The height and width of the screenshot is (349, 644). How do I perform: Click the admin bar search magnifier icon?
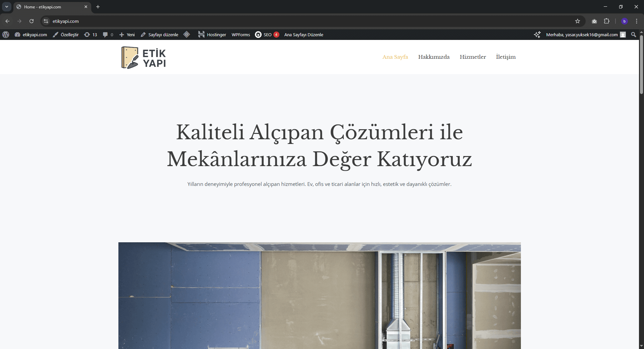(634, 35)
